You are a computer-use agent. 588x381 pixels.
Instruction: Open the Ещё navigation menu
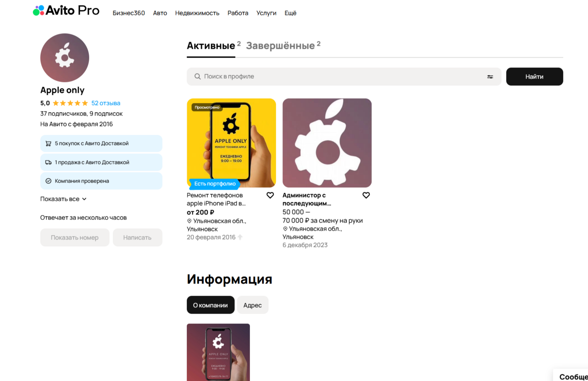pos(290,13)
